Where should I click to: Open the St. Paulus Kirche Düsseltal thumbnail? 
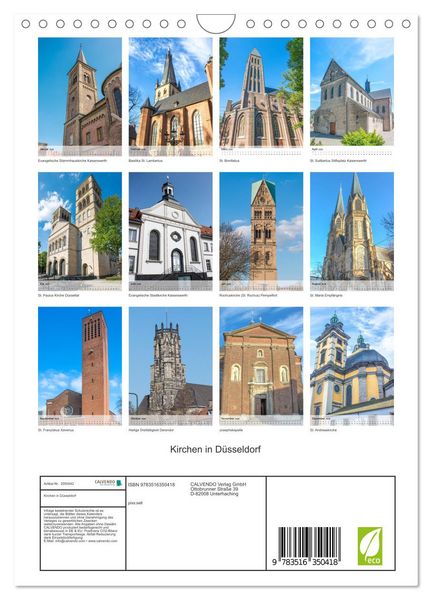pos(80,232)
